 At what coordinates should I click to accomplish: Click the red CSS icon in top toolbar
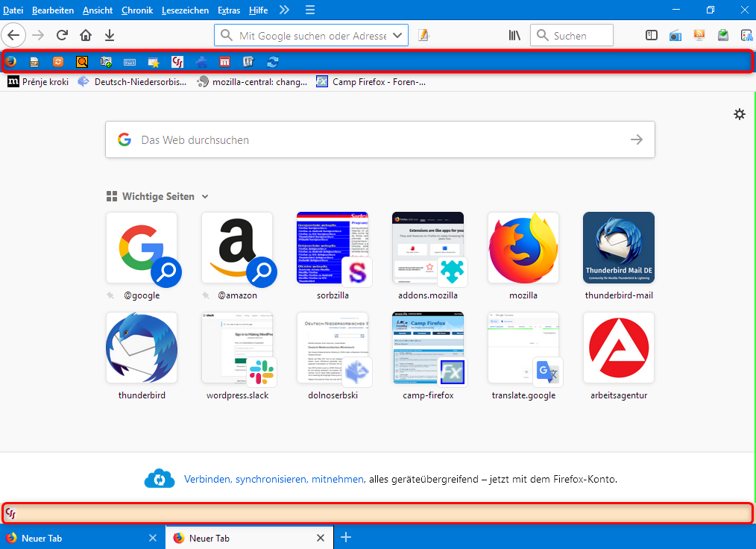pyautogui.click(x=177, y=62)
